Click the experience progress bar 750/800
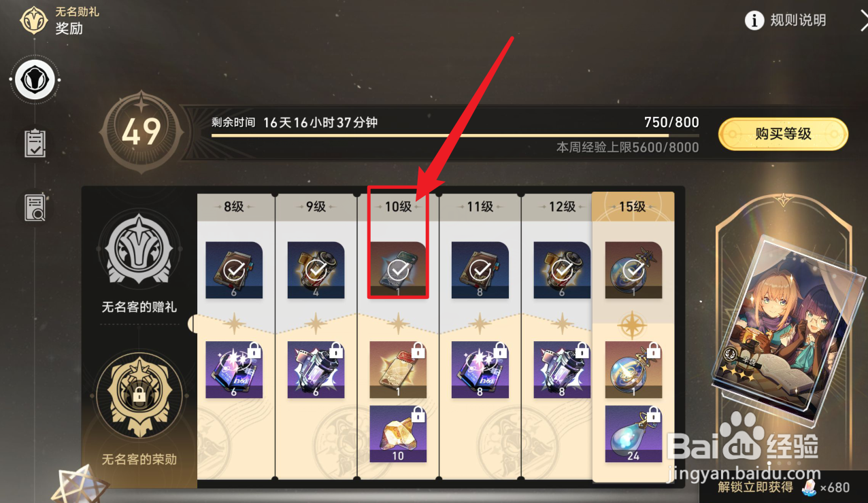 pos(455,135)
